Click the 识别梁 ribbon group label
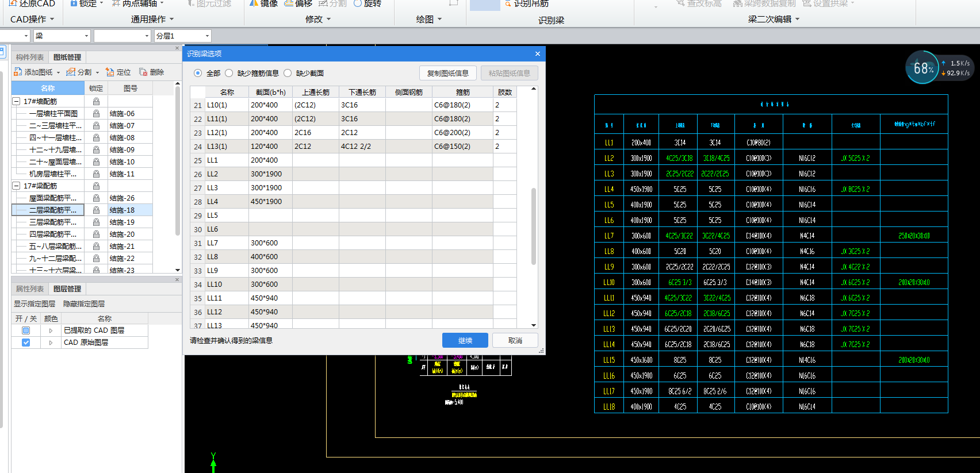This screenshot has width=980, height=473. (551, 20)
